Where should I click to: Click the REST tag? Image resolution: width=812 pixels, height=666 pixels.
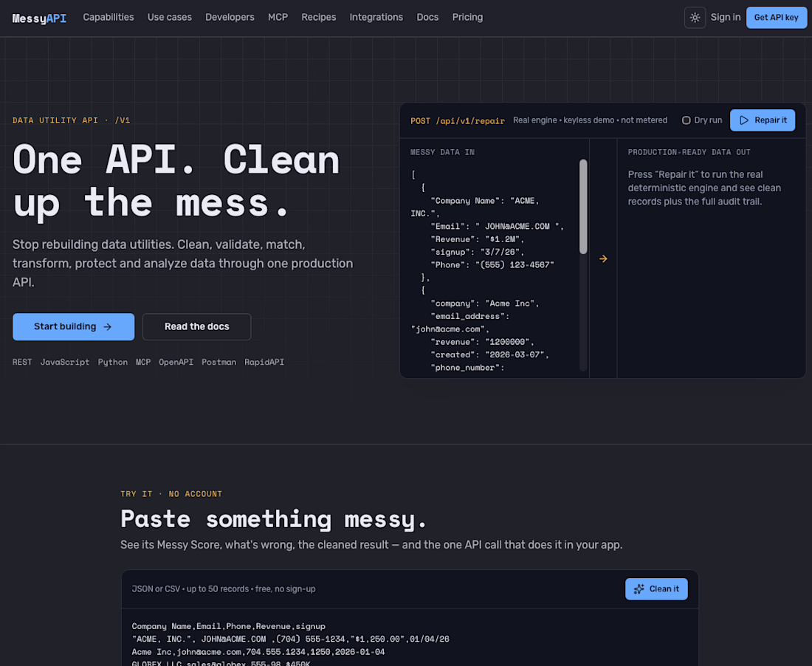[x=22, y=362]
